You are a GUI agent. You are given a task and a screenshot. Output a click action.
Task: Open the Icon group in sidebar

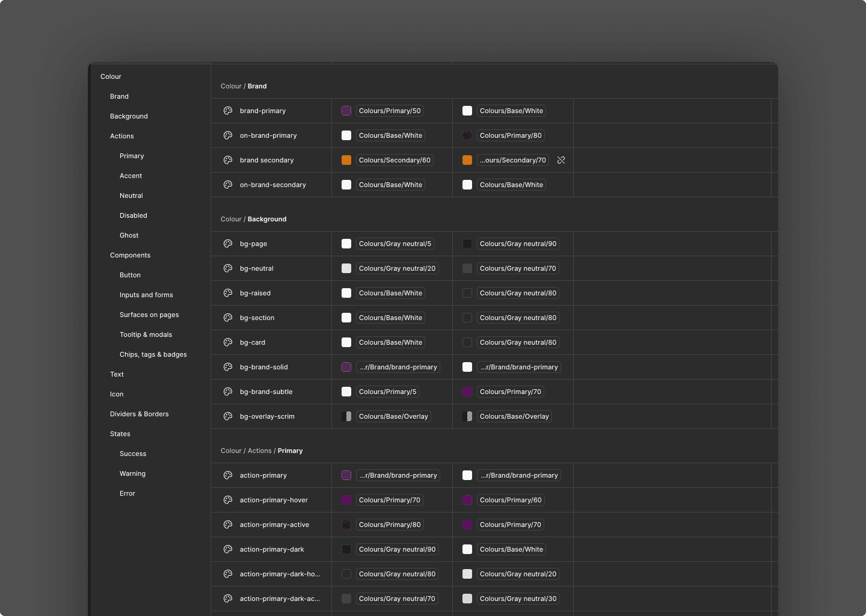[117, 394]
